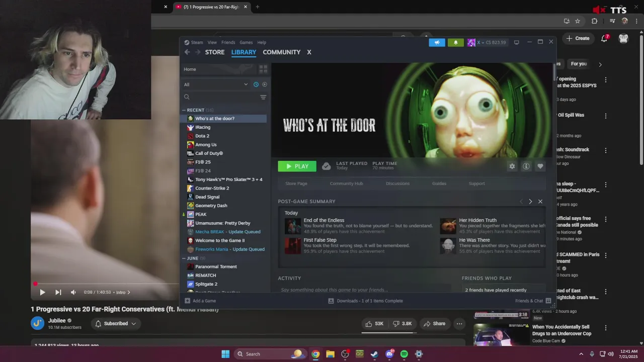The width and height of the screenshot is (644, 362).
Task: Show next post-game summary page
Action: point(530,202)
